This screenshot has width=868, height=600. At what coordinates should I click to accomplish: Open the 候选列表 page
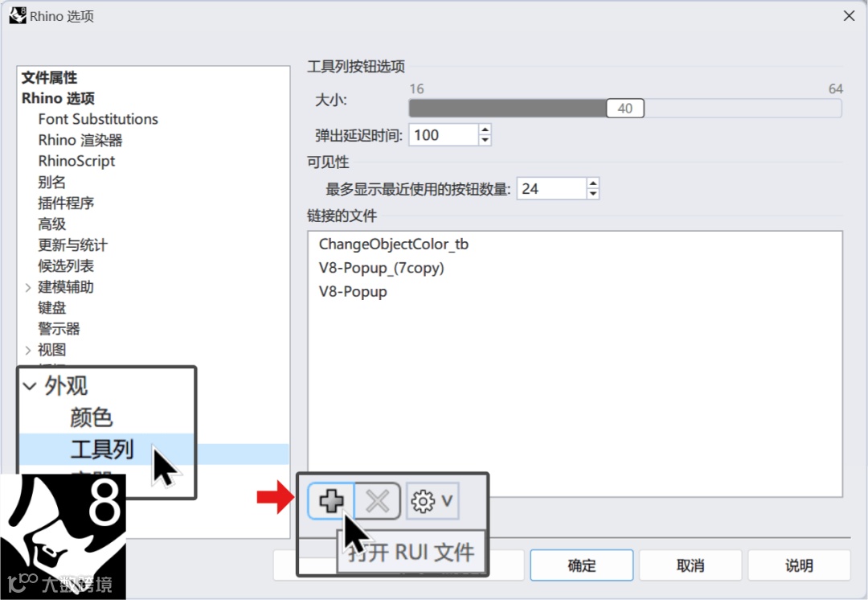(66, 266)
